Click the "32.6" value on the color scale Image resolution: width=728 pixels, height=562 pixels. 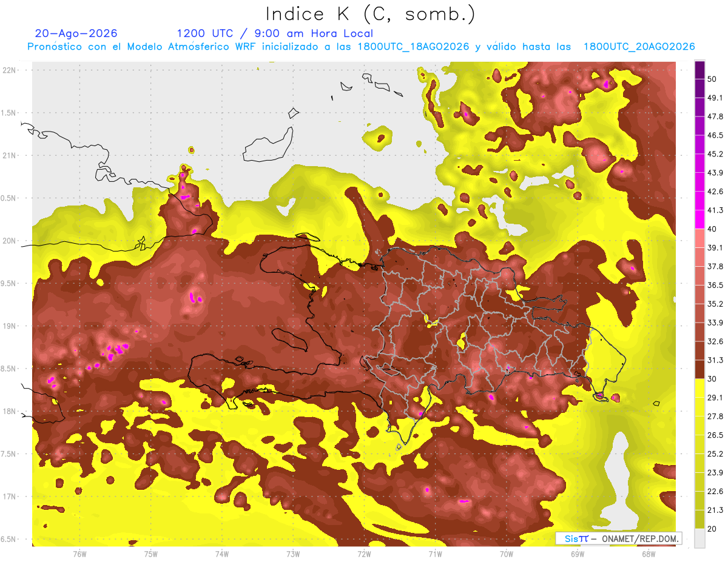(715, 341)
